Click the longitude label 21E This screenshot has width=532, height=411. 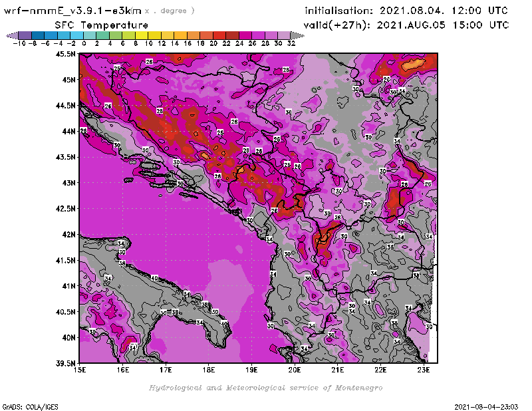coord(338,370)
